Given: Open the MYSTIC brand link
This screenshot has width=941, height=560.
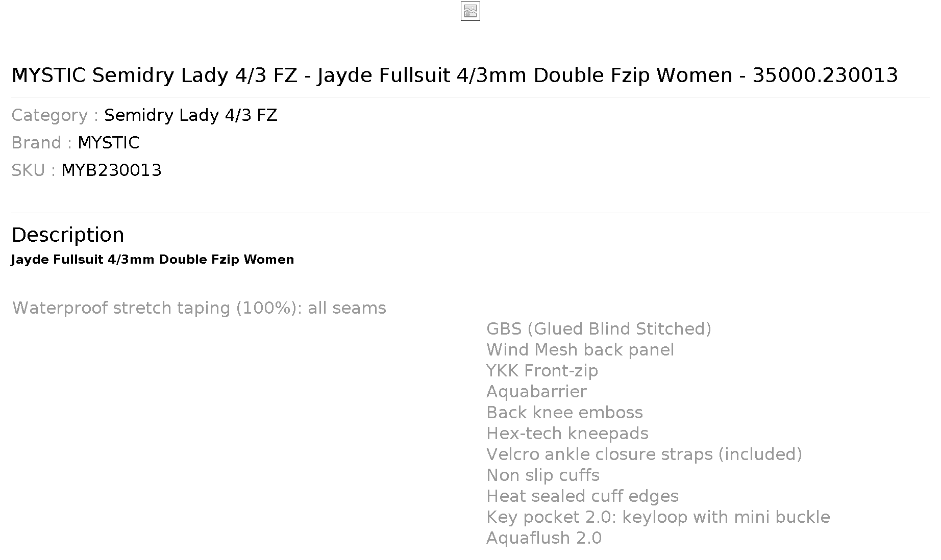Looking at the screenshot, I should click(108, 143).
